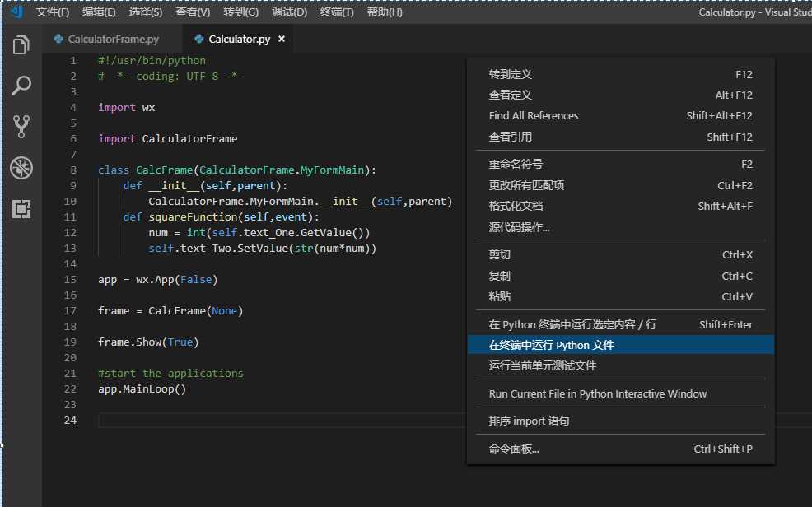812x507 pixels.
Task: Click the VS Code logo icon
Action: coord(16,12)
